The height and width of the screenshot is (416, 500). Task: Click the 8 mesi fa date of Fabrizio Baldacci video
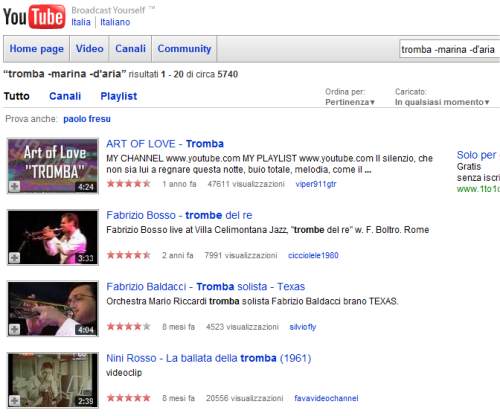click(x=178, y=327)
